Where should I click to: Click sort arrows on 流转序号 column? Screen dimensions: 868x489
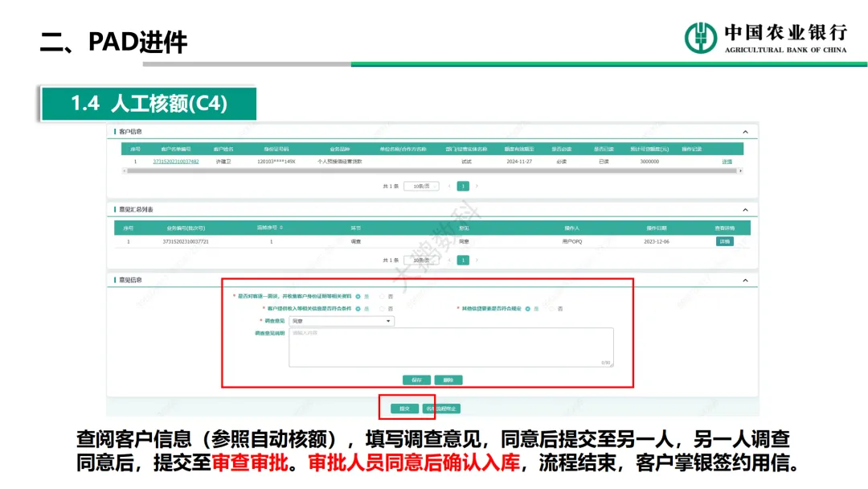point(281,228)
